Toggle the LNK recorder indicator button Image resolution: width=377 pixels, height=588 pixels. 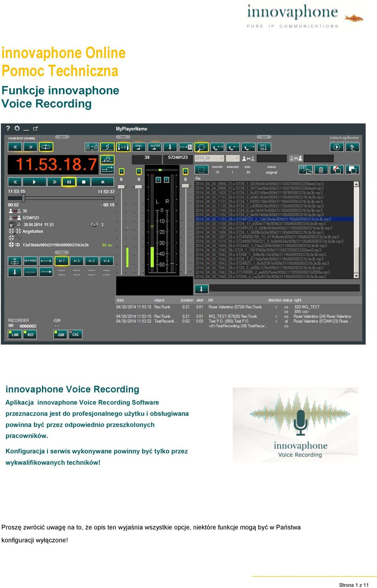15,335
